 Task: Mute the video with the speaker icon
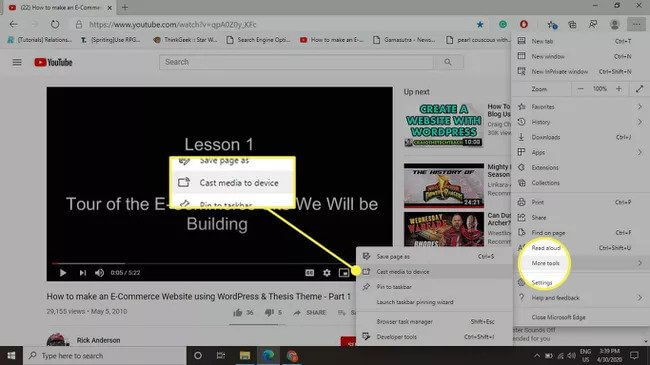pyautogui.click(x=99, y=273)
